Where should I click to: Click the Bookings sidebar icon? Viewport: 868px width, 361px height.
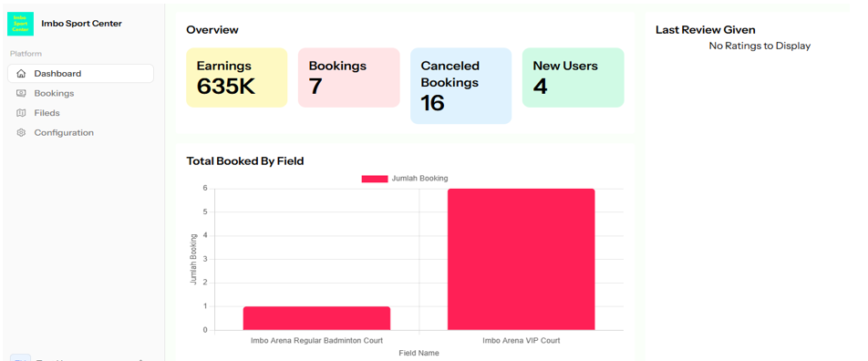pos(21,94)
